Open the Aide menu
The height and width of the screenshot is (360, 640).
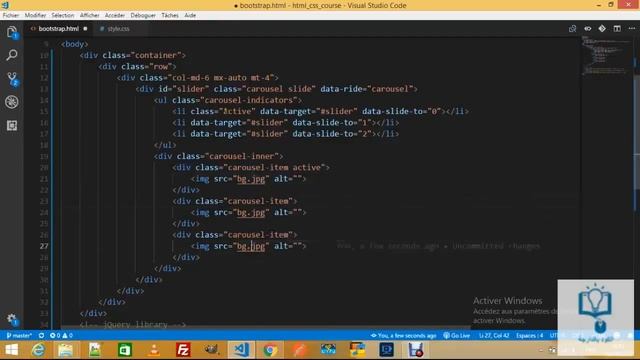[x=190, y=15]
